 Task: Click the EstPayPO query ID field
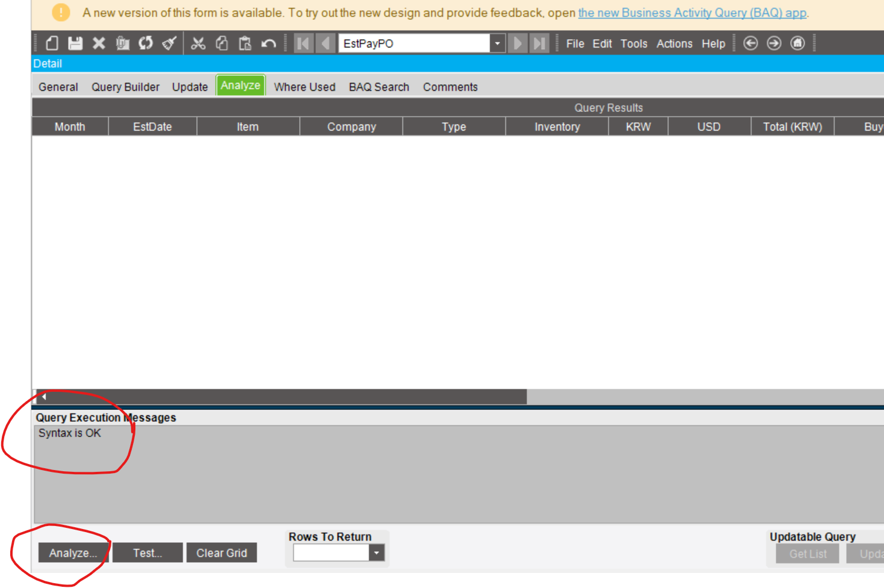click(414, 43)
